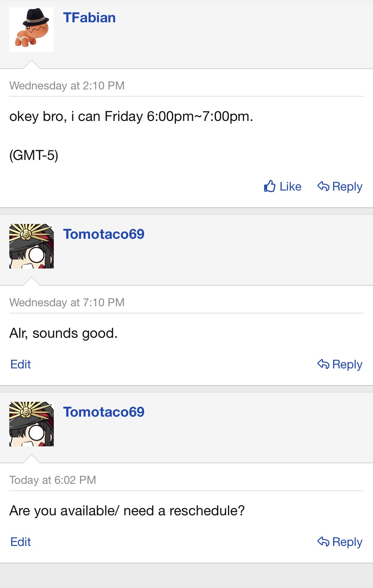Open TFabian's hat-wearing avatar

coord(32,30)
